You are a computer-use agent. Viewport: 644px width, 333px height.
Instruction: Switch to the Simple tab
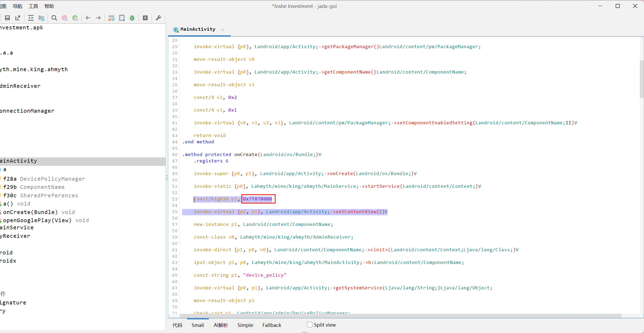[x=245, y=325]
